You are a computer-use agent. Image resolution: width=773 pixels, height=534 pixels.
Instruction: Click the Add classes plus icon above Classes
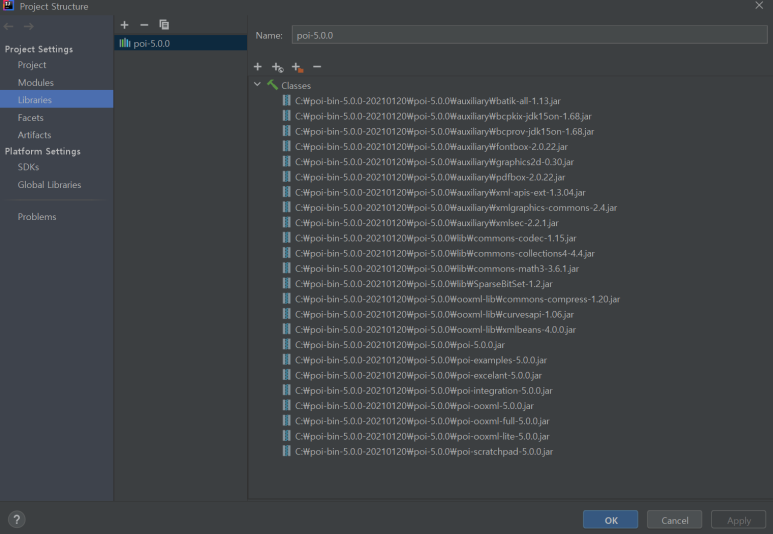pyautogui.click(x=257, y=67)
